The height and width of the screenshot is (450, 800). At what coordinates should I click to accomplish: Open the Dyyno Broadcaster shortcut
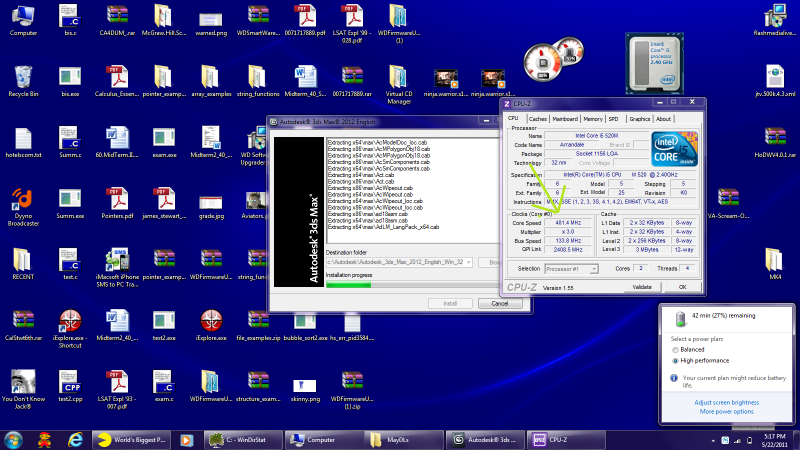point(23,207)
